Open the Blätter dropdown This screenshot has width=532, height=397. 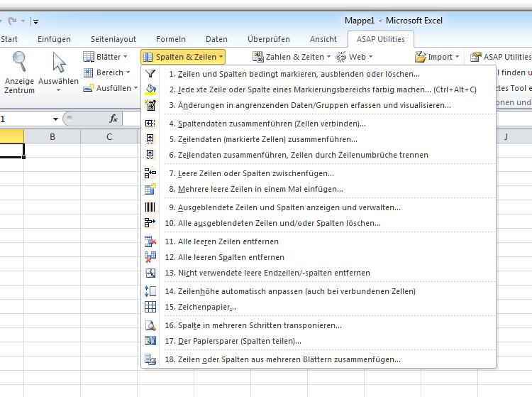coord(105,57)
